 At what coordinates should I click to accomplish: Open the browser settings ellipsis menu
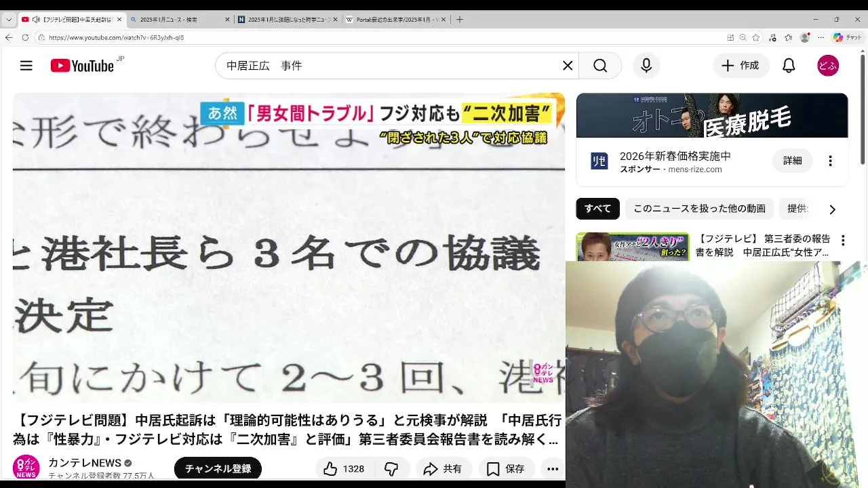[x=821, y=37]
